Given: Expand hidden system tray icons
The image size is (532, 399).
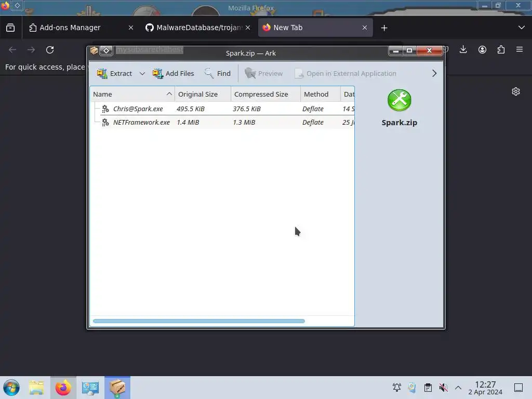Looking at the screenshot, I should (x=458, y=388).
